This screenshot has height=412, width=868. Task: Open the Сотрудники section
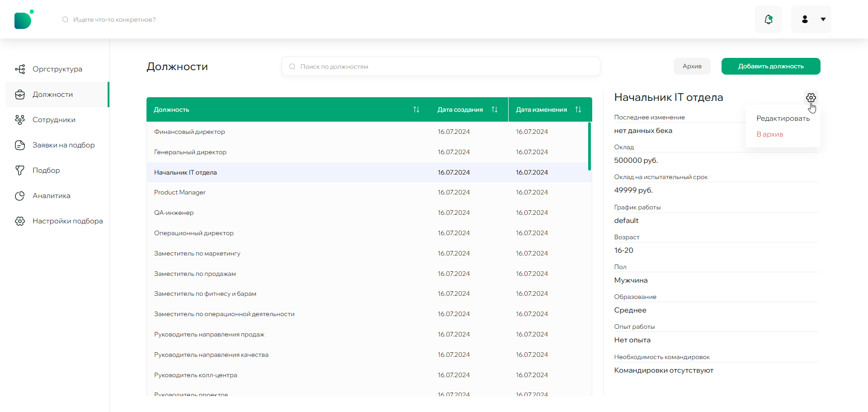coord(57,120)
